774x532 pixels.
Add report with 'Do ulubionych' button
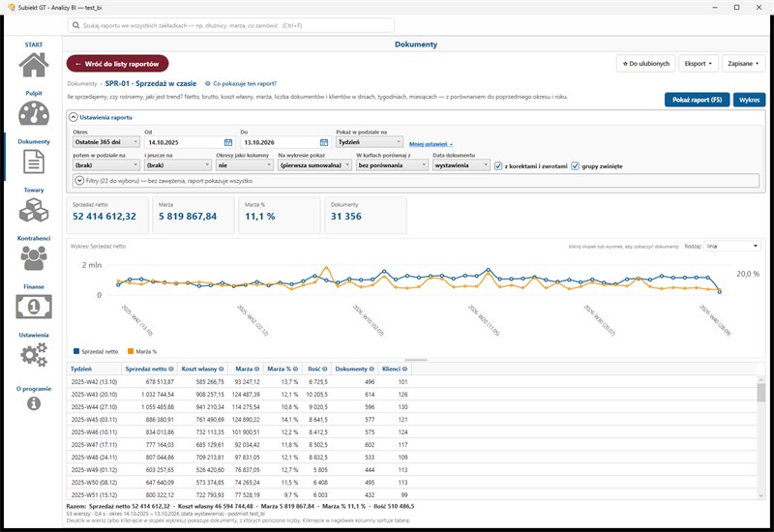(645, 64)
